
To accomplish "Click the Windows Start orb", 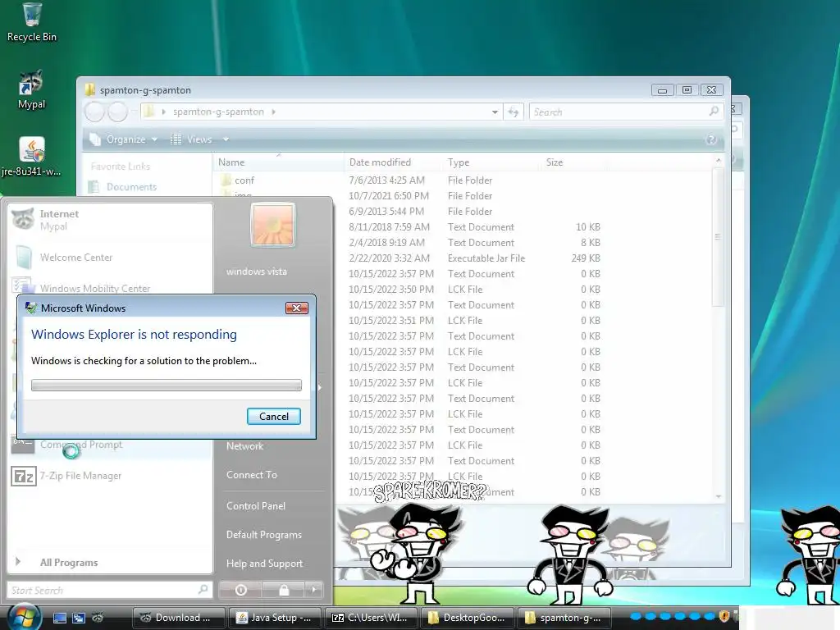I will (x=24, y=617).
